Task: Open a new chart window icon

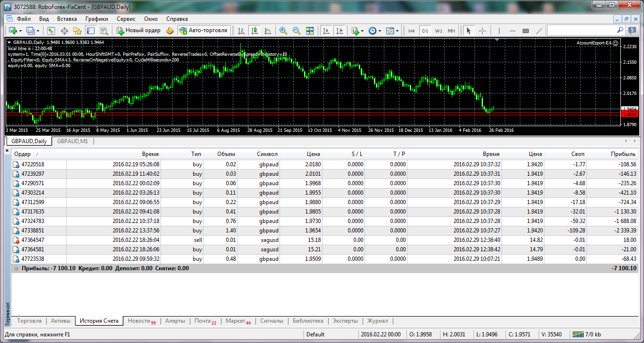Action: [x=13, y=30]
